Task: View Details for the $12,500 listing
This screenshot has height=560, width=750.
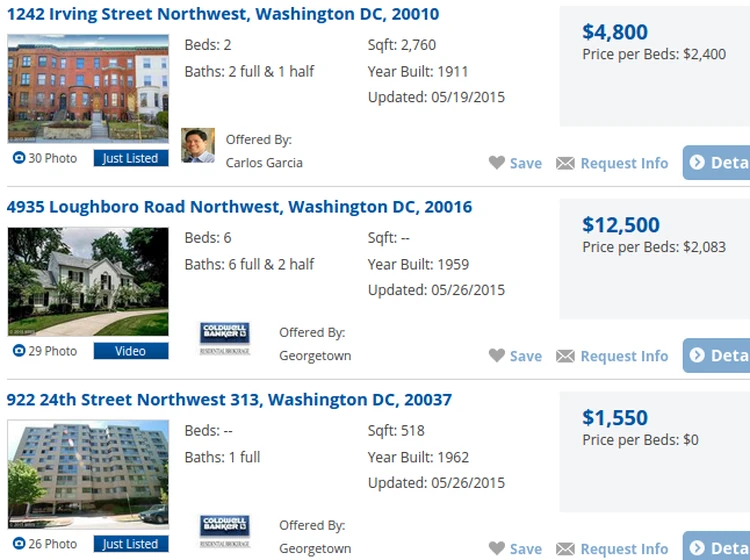Action: [717, 356]
